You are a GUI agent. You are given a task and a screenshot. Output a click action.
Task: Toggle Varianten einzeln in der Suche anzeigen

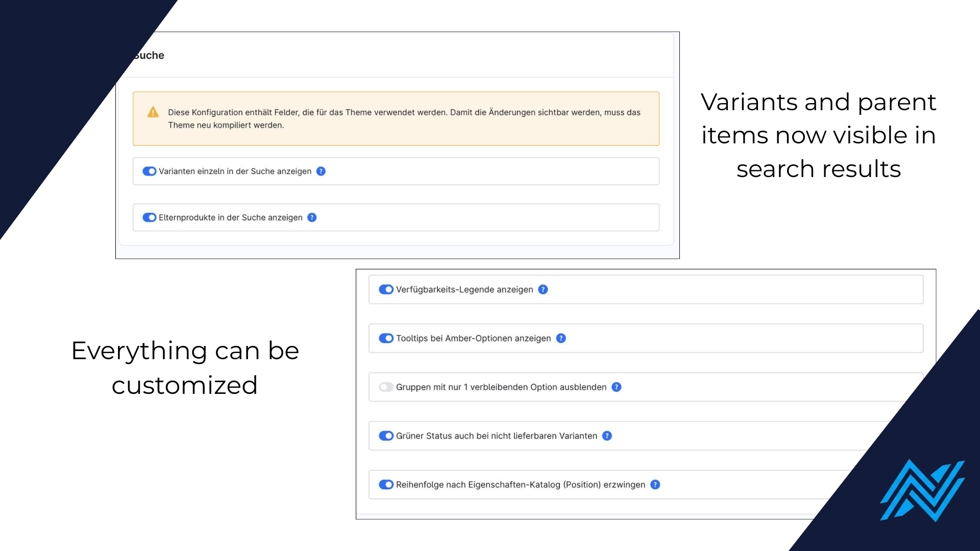(x=149, y=171)
